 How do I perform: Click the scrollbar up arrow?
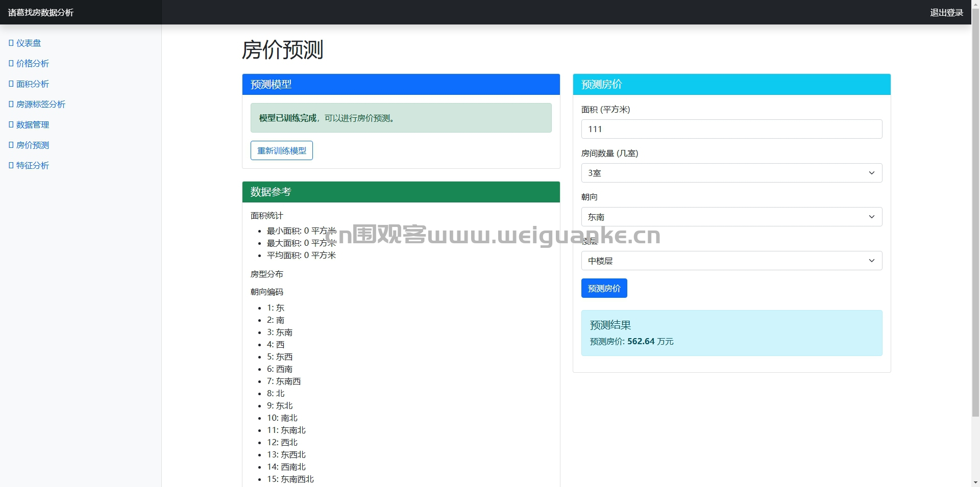pyautogui.click(x=975, y=4)
